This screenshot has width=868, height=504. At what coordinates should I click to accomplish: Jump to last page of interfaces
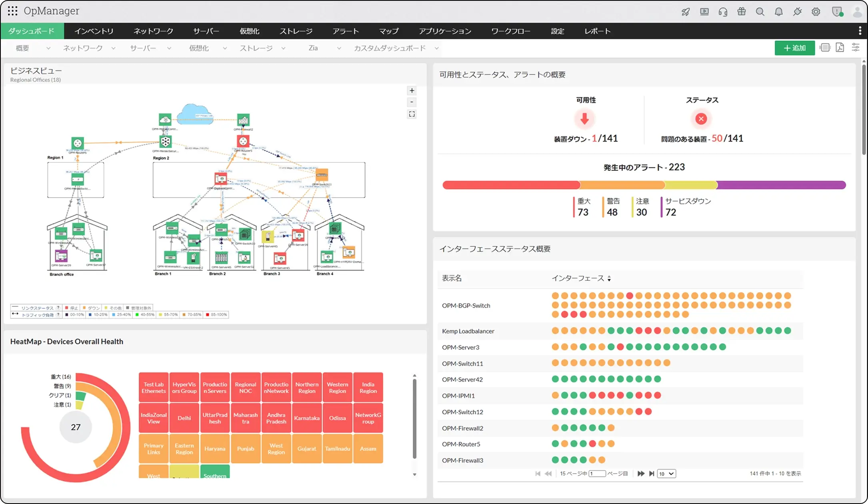pyautogui.click(x=652, y=474)
